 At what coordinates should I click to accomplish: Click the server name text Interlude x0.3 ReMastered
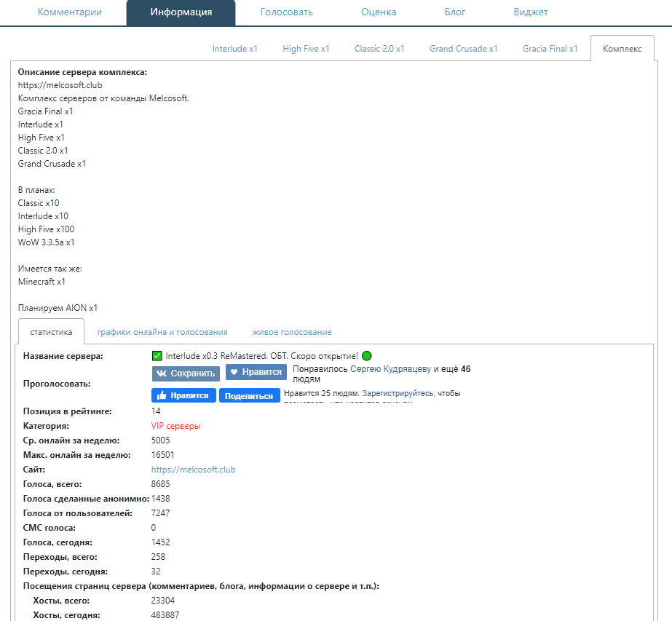click(x=261, y=356)
